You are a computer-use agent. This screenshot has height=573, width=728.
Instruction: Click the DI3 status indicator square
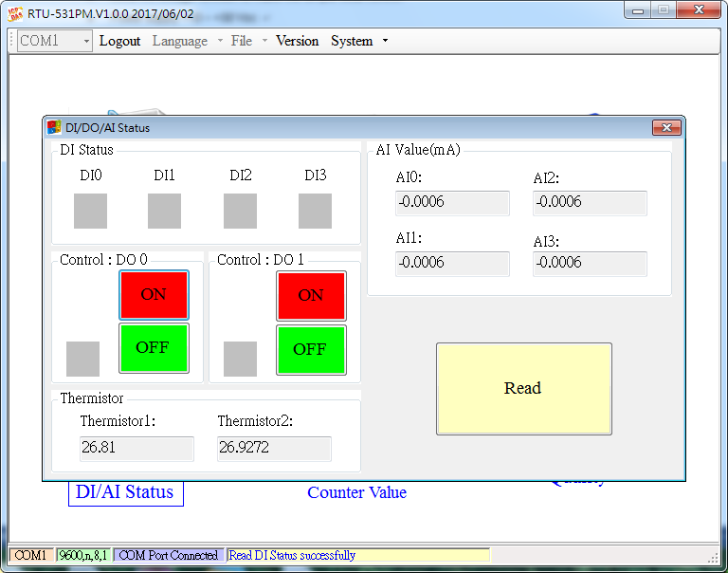tap(315, 211)
